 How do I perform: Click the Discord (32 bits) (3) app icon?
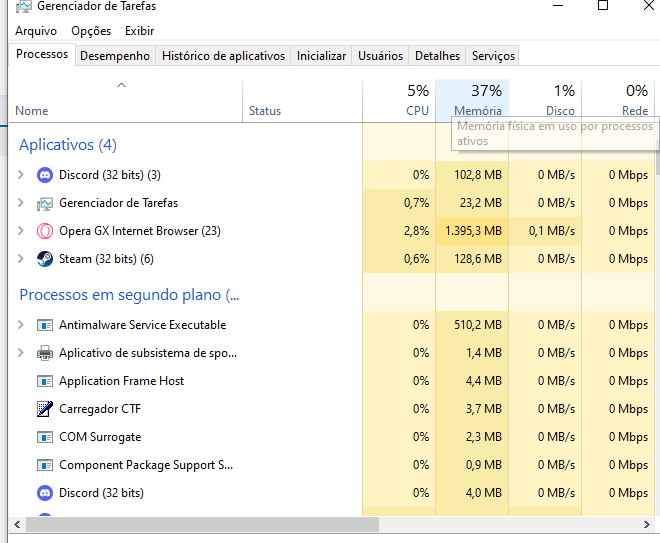pos(45,175)
